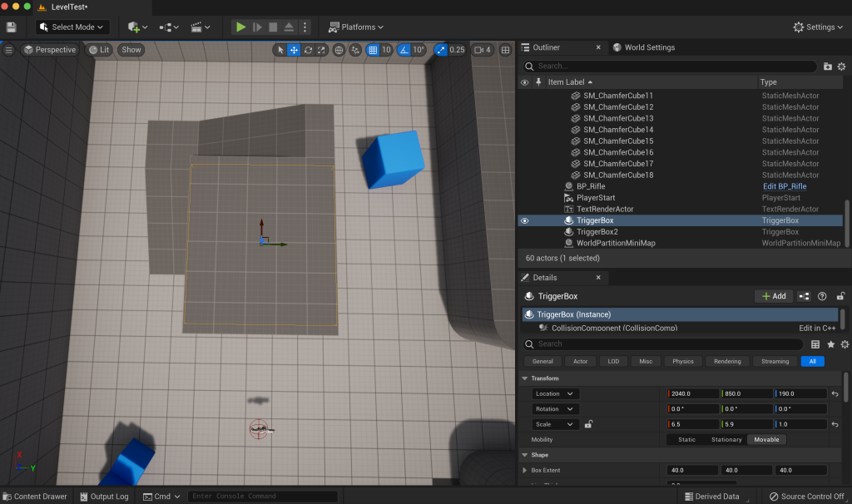Toggle the Scale lock ratio icon
The height and width of the screenshot is (504, 852).
pos(588,424)
